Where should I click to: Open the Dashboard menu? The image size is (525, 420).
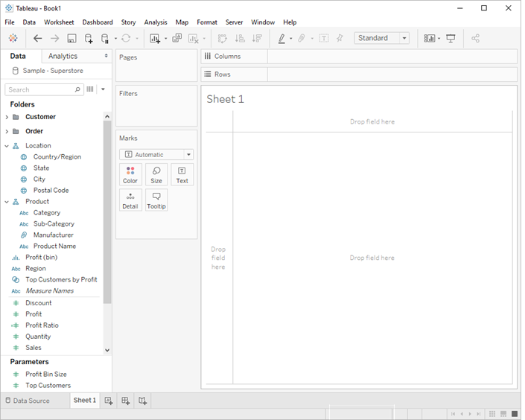pos(98,22)
